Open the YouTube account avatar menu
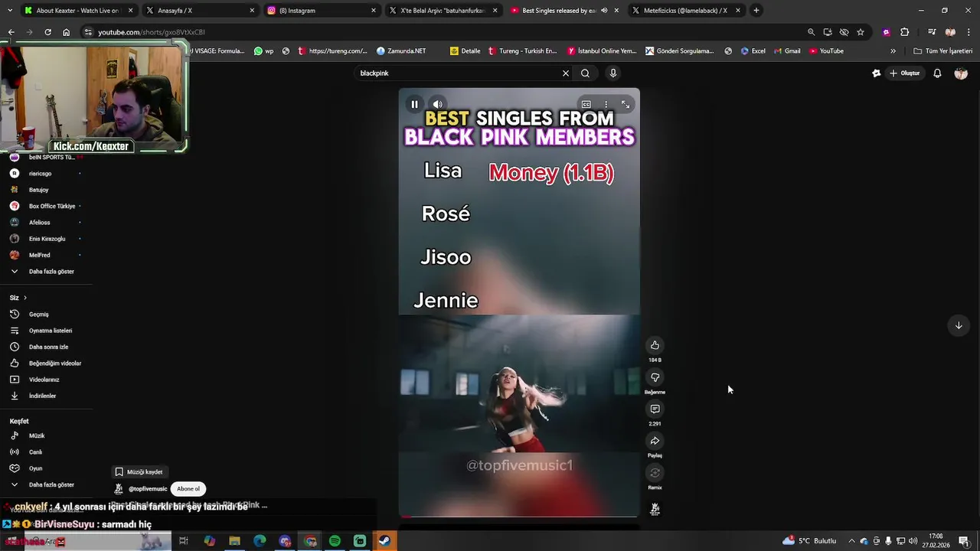The height and width of the screenshot is (551, 980). click(x=961, y=73)
